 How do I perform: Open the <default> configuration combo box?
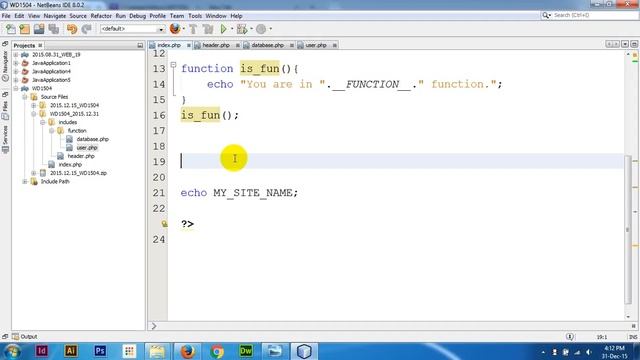point(132,29)
